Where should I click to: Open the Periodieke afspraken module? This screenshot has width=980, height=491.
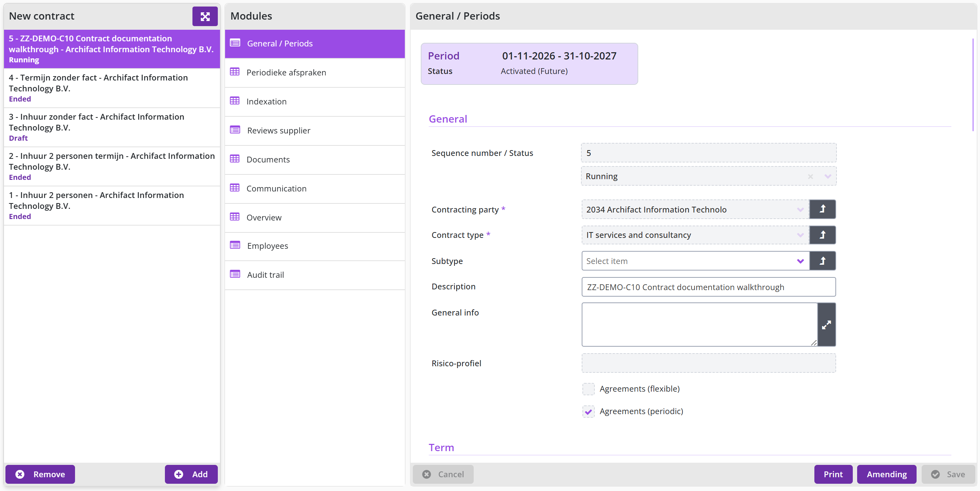pyautogui.click(x=315, y=72)
